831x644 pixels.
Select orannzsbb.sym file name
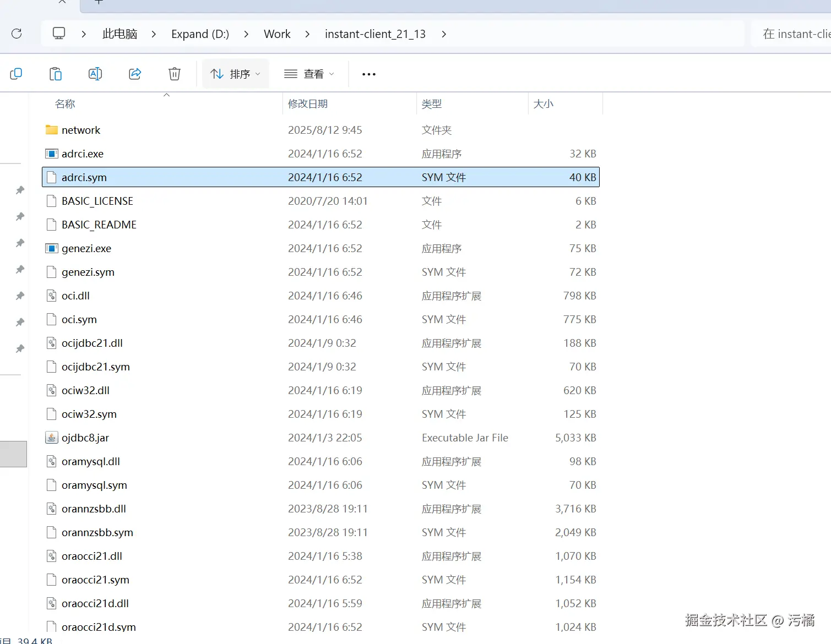click(x=97, y=532)
